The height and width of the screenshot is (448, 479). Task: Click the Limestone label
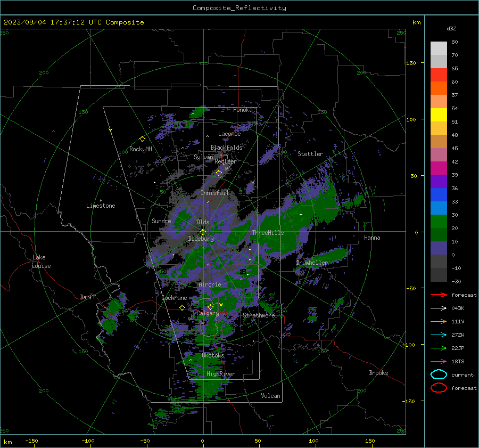point(101,206)
